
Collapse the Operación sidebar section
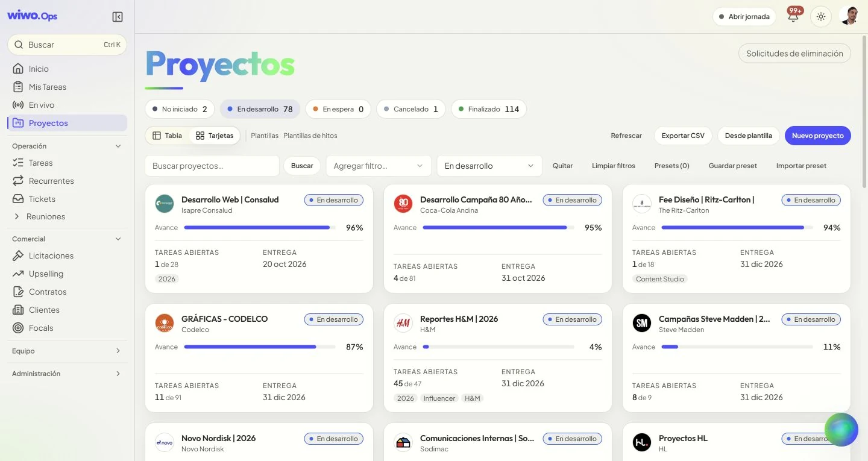[x=68, y=146]
